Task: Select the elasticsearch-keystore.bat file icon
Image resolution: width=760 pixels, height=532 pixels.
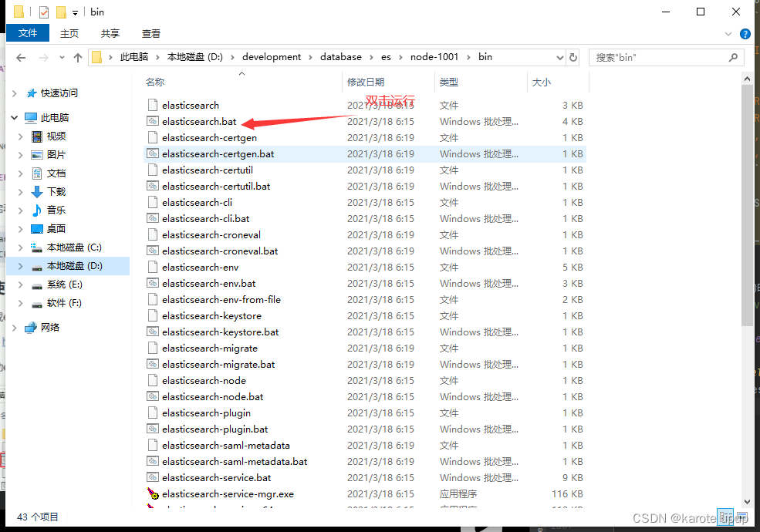Action: coord(153,332)
